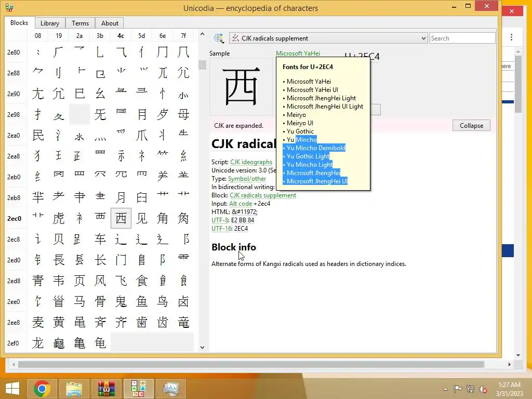Open the Alt code link
This screenshot has height=399, width=532.
click(241, 204)
